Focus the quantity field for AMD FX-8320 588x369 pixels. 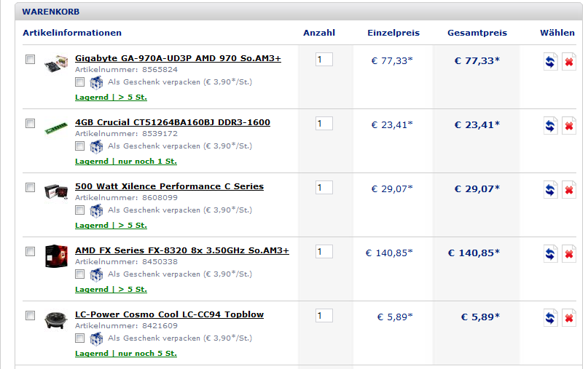[324, 252]
